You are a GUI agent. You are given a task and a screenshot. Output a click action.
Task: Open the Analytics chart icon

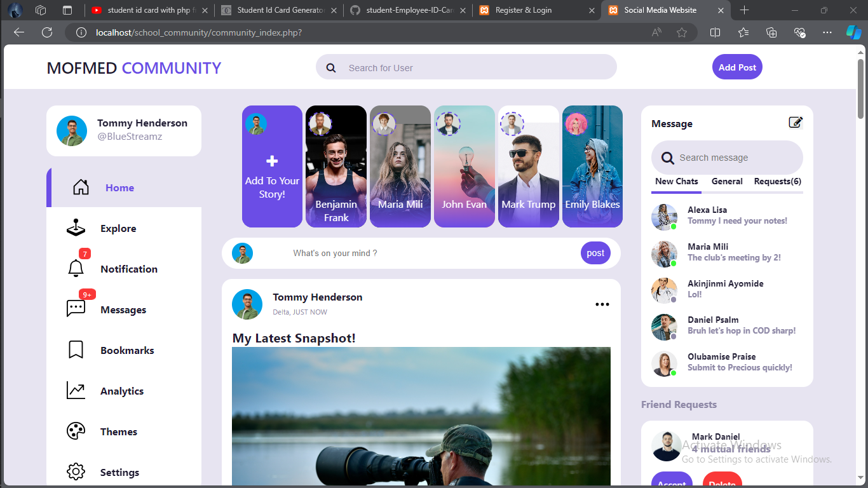coord(76,390)
